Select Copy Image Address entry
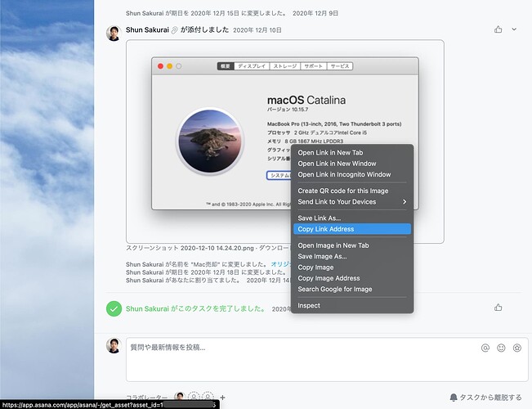This screenshot has width=532, height=409. pos(352,278)
